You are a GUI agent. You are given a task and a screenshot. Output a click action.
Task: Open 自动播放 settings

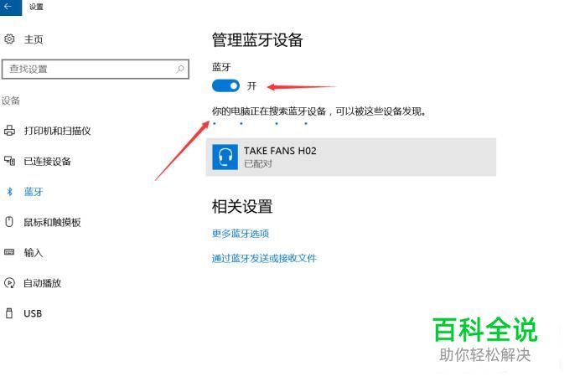tap(42, 283)
